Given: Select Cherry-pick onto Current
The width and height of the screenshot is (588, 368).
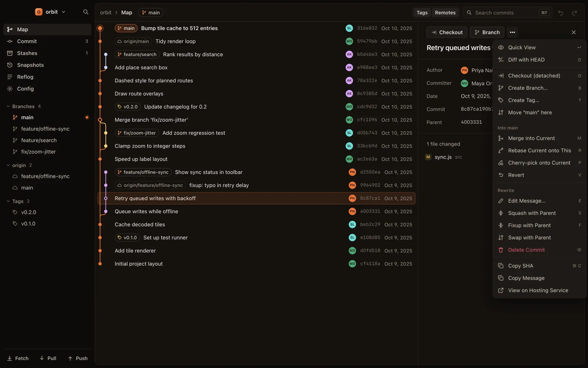Looking at the screenshot, I should click(539, 163).
